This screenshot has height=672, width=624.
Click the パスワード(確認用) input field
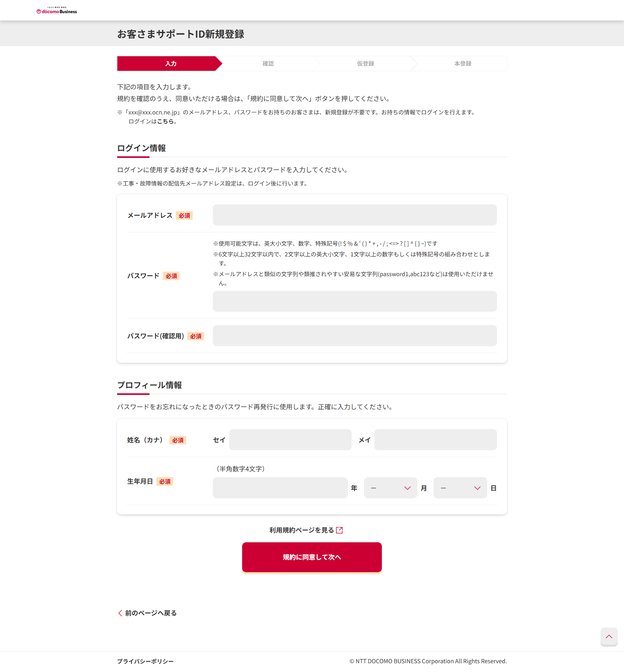(355, 336)
